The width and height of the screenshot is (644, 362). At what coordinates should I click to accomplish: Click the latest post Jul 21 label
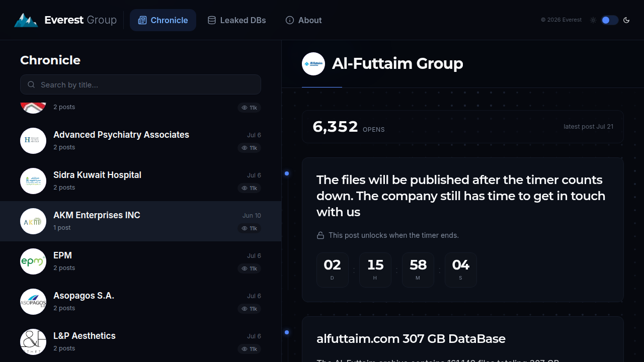(588, 127)
